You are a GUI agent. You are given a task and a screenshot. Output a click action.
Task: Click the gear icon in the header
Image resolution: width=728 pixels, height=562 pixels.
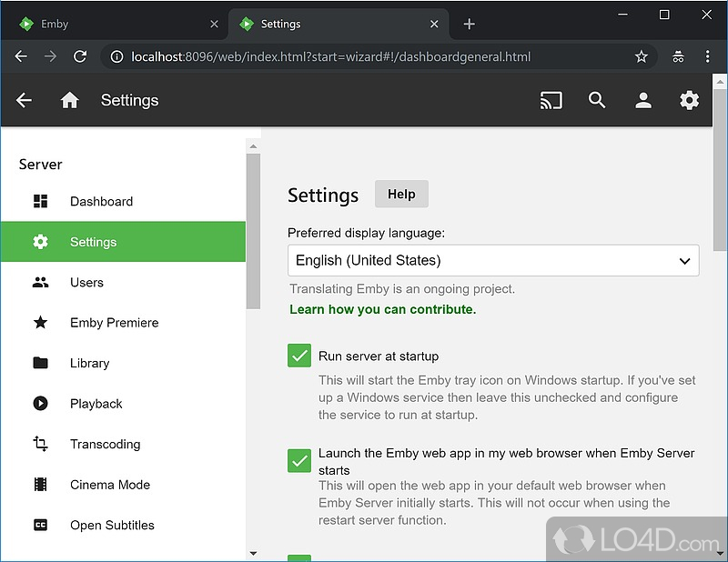[x=689, y=100]
